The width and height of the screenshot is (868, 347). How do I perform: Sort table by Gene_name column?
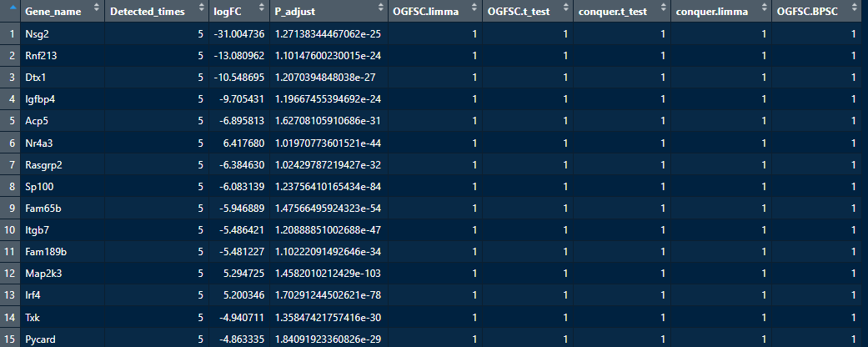(62, 11)
